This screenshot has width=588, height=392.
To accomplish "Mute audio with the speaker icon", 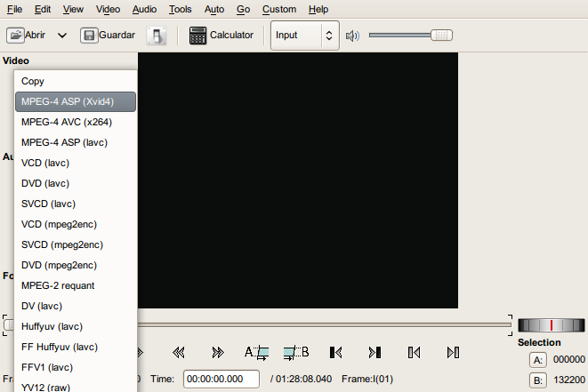I will coord(352,36).
